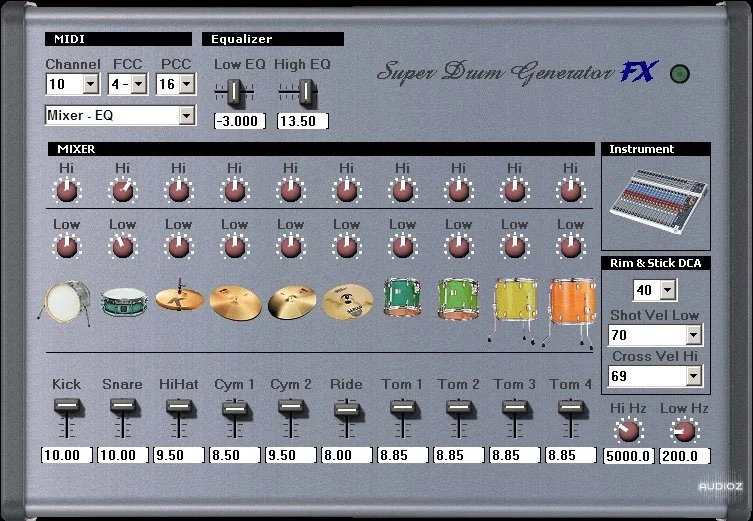Click the Tom 2 Hi EQ knob
Image resolution: width=753 pixels, height=521 pixels.
[459, 191]
